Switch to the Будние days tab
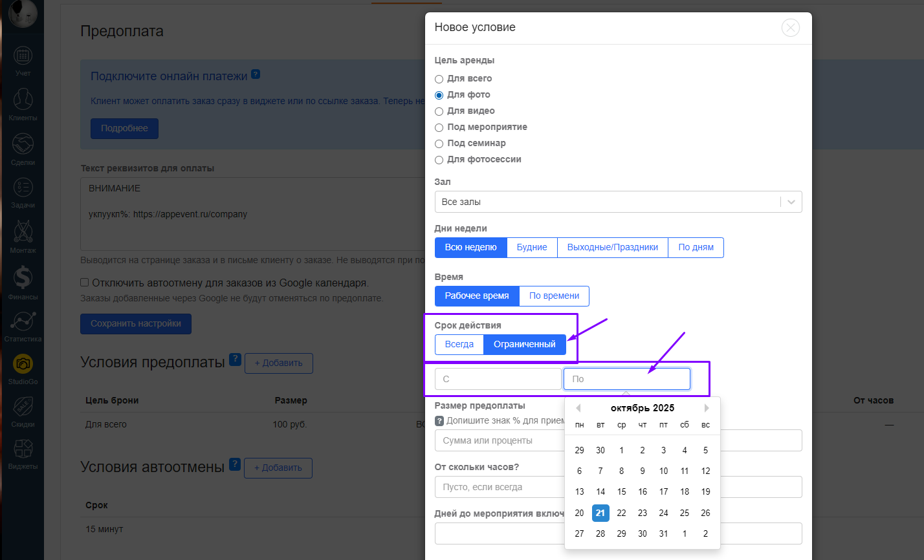Image resolution: width=924 pixels, height=560 pixels. tap(532, 248)
